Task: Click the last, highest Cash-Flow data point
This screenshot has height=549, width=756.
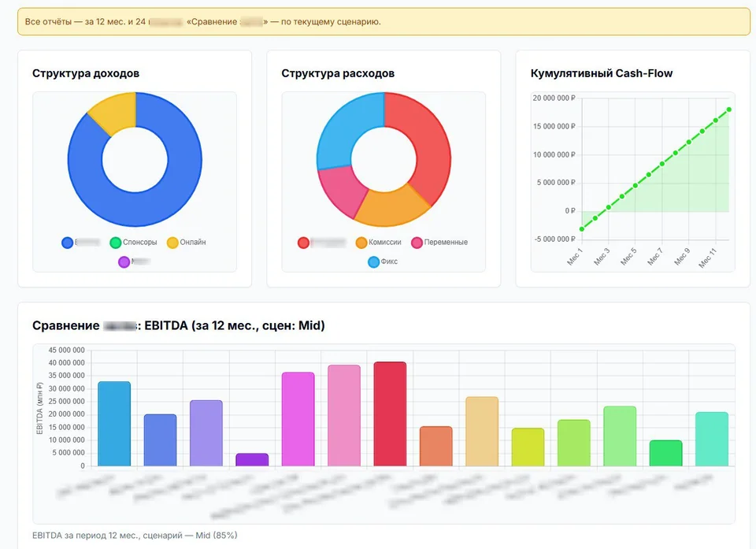Action: [729, 109]
